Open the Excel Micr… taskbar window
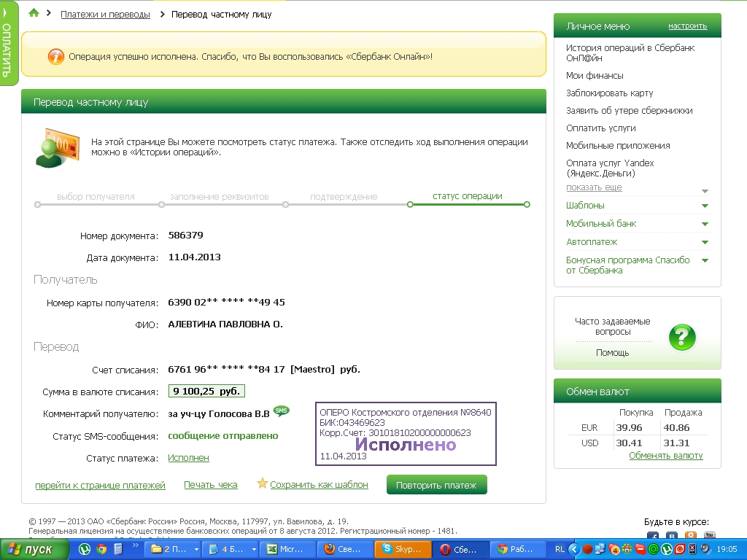 289,550
